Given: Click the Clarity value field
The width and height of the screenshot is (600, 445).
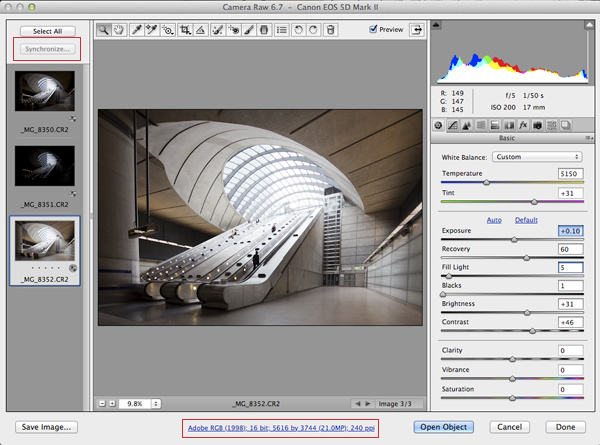Looking at the screenshot, I should (571, 350).
